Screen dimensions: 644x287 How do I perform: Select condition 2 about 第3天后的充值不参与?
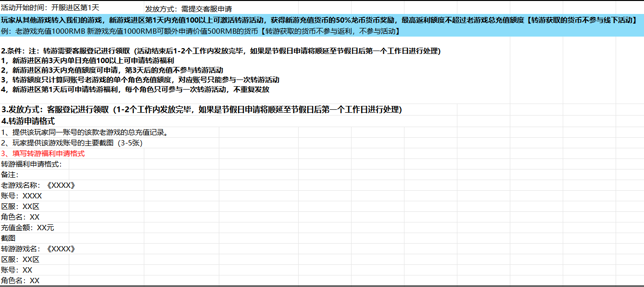[x=112, y=70]
